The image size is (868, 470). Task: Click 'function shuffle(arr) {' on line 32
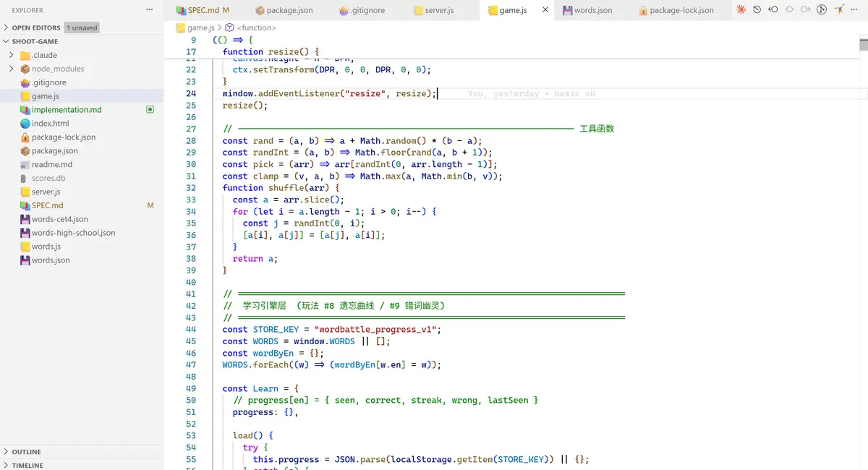coord(281,188)
